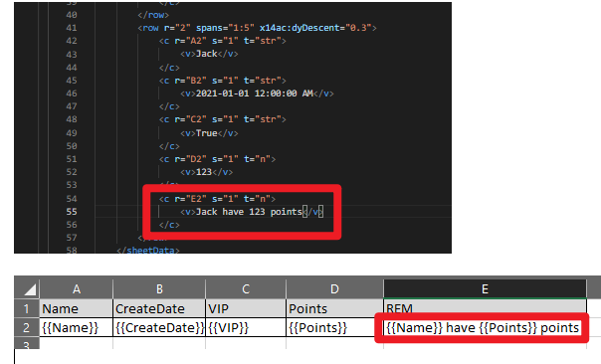Click the 2021-01-01 12:00:00 AM value
The width and height of the screenshot is (601, 364).
pyautogui.click(x=255, y=93)
